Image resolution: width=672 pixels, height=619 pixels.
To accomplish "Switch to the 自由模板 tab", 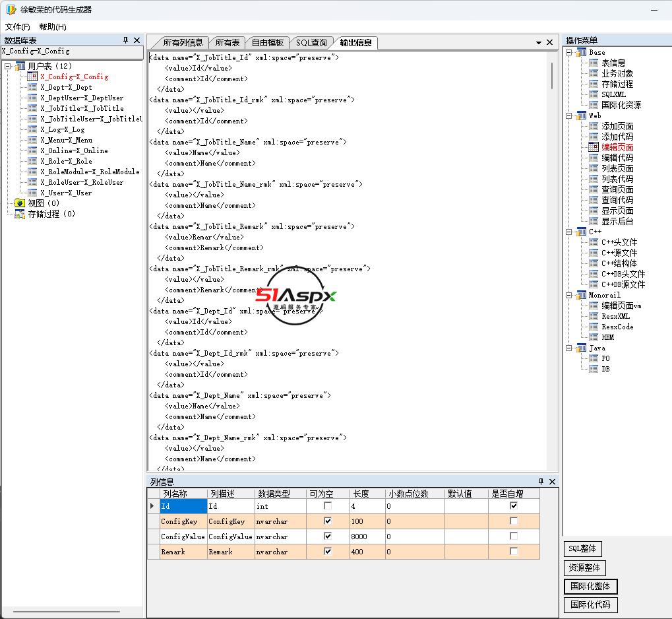I will coord(268,42).
